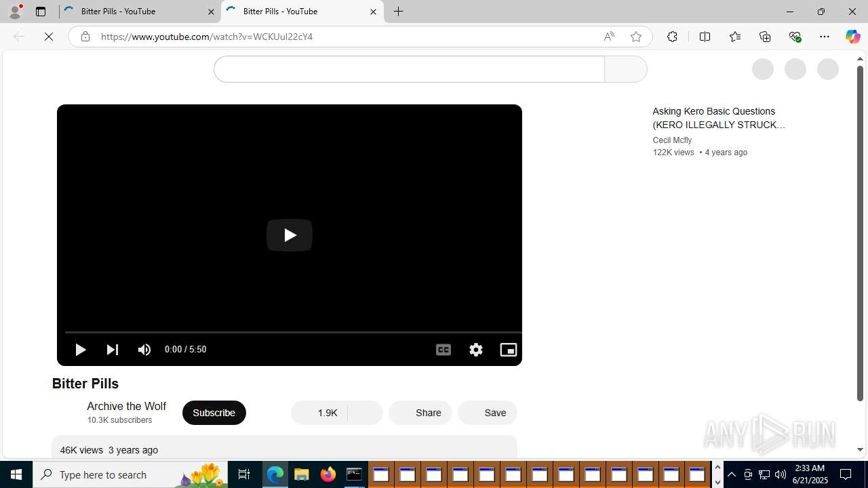Screen dimensions: 868x488
Task: Open the terminal window on the taskbar
Action: (355, 474)
